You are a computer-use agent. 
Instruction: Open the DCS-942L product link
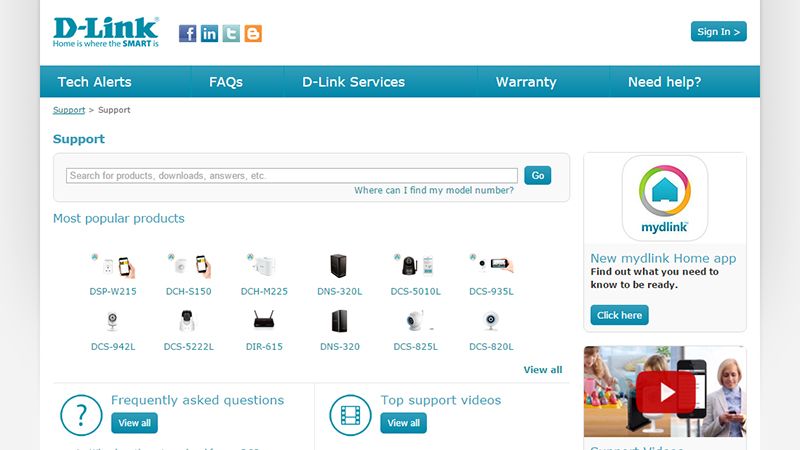[113, 346]
